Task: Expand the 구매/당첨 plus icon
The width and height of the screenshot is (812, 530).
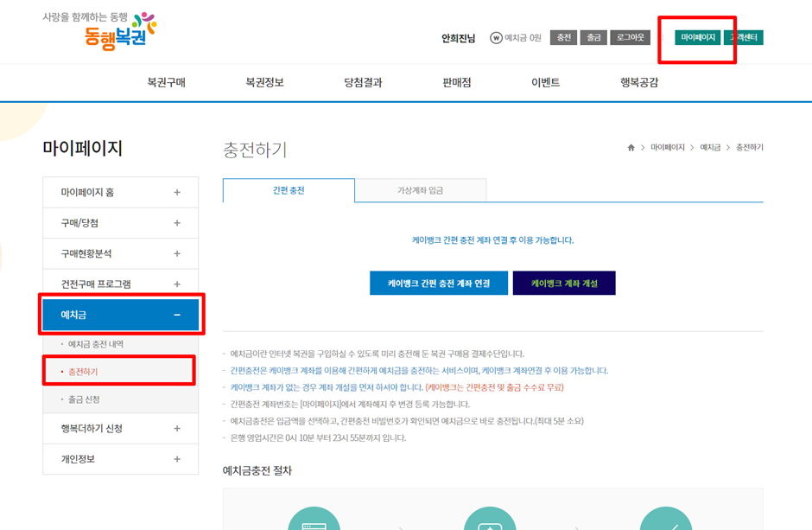Action: (177, 223)
